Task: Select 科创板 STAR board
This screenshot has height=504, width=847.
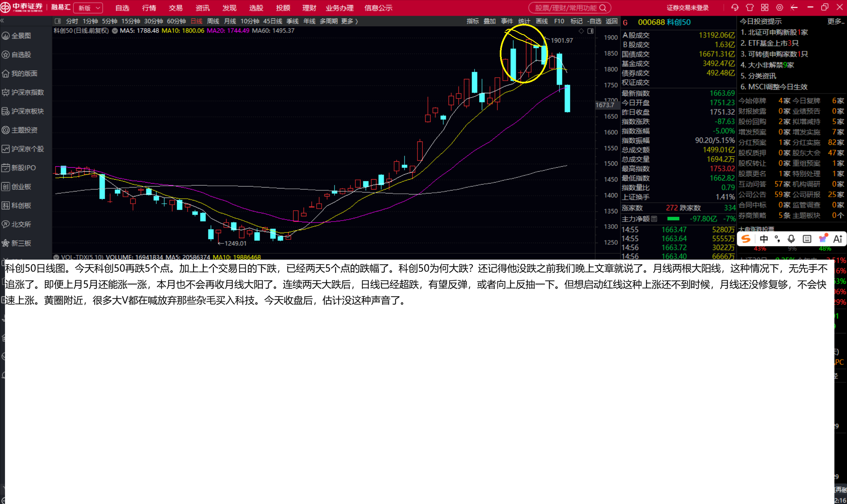Action: [17, 205]
